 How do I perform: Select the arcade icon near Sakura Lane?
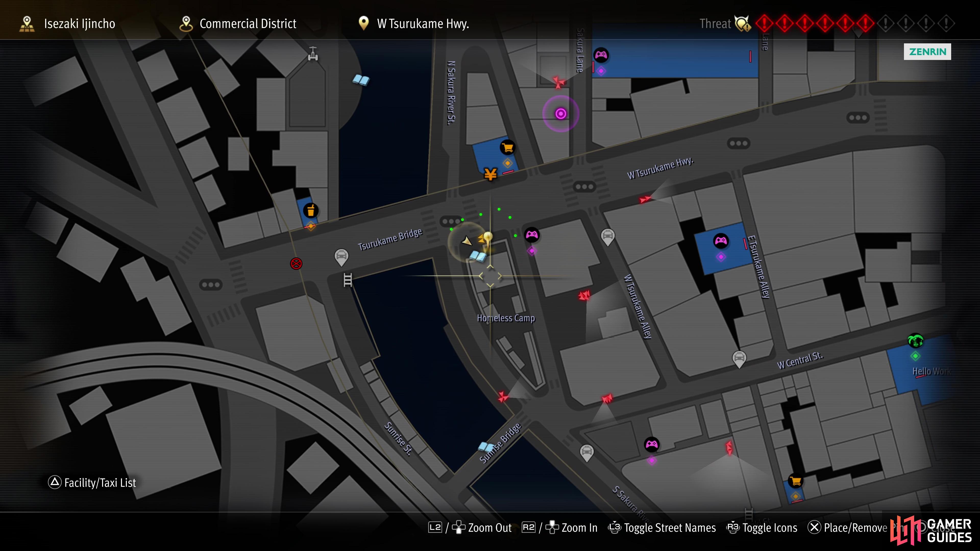pyautogui.click(x=601, y=55)
